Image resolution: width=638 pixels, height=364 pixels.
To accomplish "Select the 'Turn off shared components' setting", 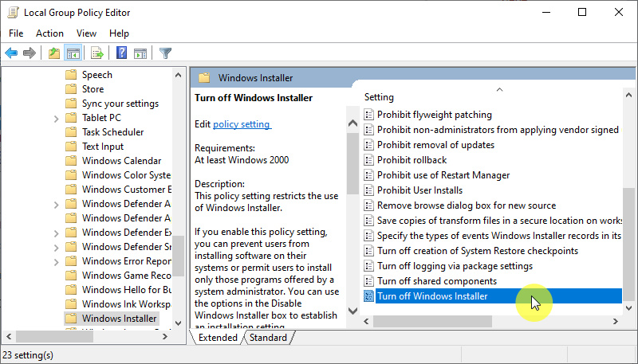I will [436, 281].
